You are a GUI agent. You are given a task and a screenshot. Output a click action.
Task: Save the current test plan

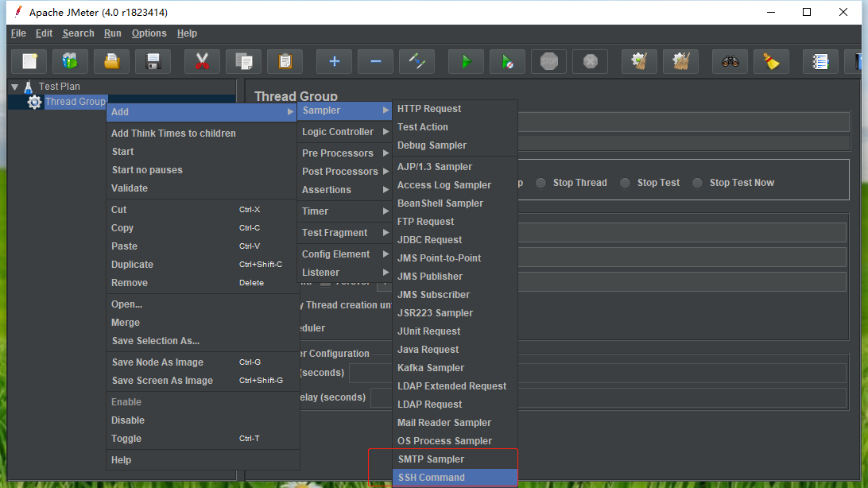click(153, 62)
